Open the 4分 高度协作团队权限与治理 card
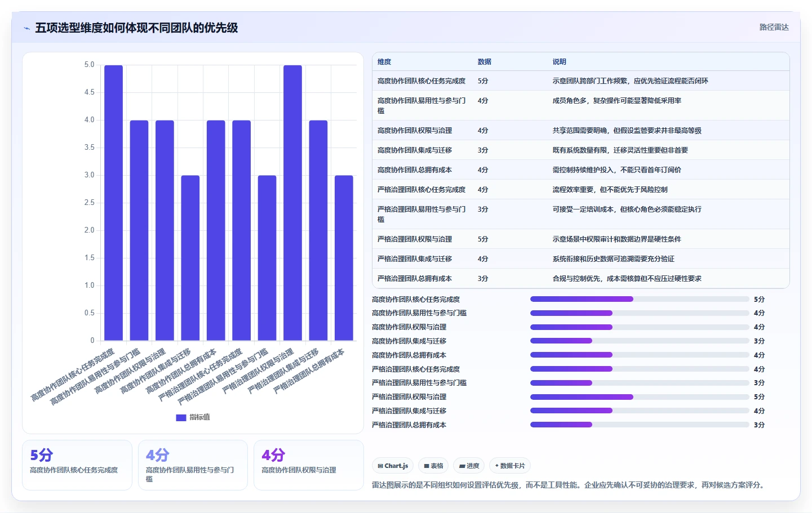812x513 pixels. coord(309,465)
